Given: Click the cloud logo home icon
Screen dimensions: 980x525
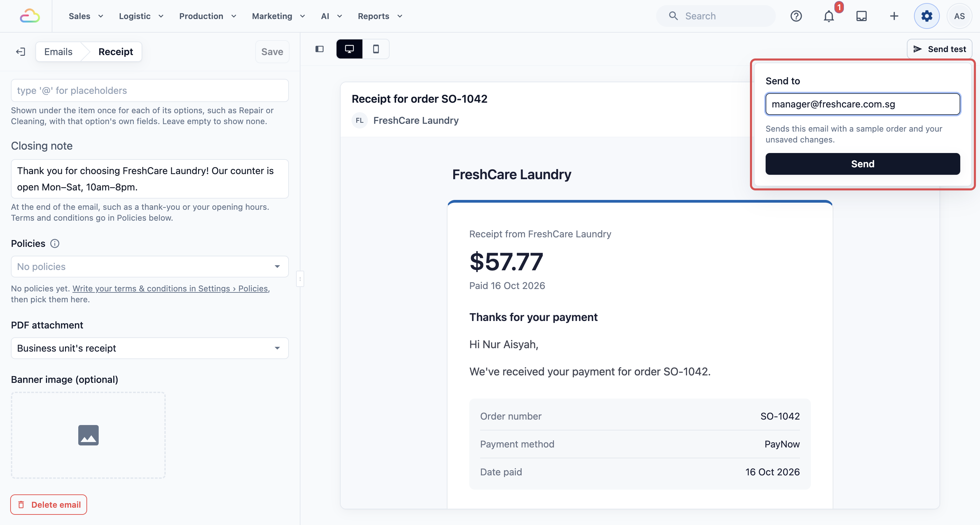Looking at the screenshot, I should [30, 16].
